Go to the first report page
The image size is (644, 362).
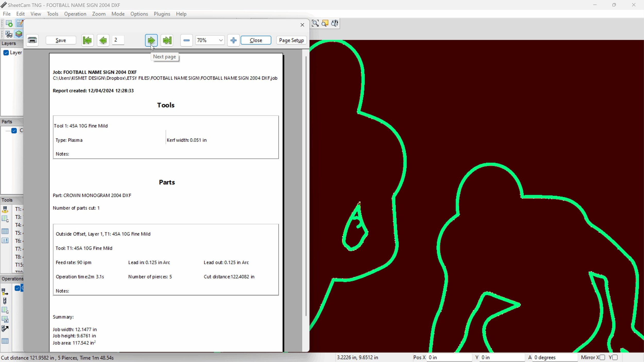pyautogui.click(x=87, y=40)
